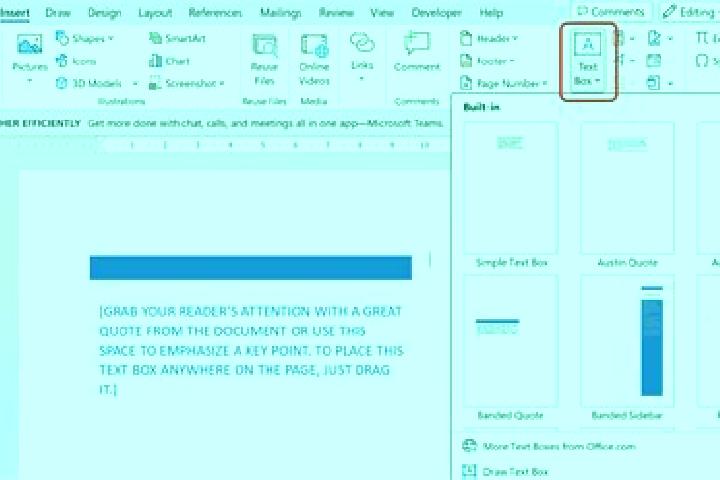Click the Equation pi icon
Screen dimensions: 720x480
[x=702, y=38]
